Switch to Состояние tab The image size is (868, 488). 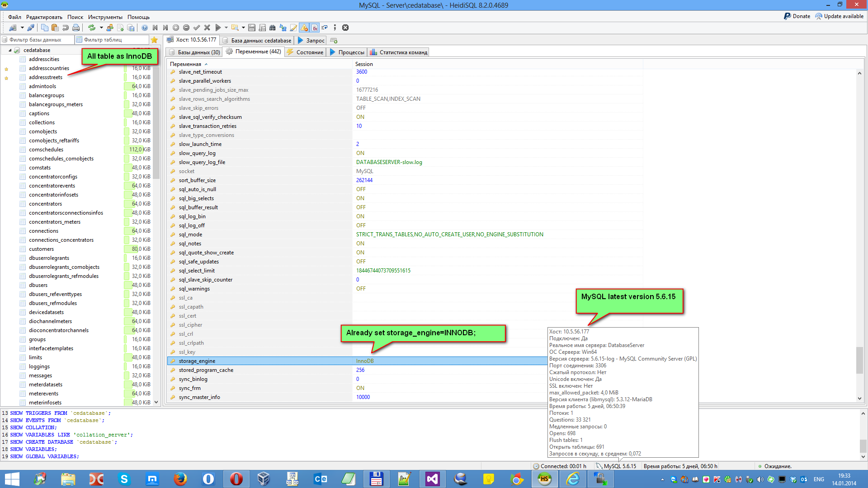(305, 52)
